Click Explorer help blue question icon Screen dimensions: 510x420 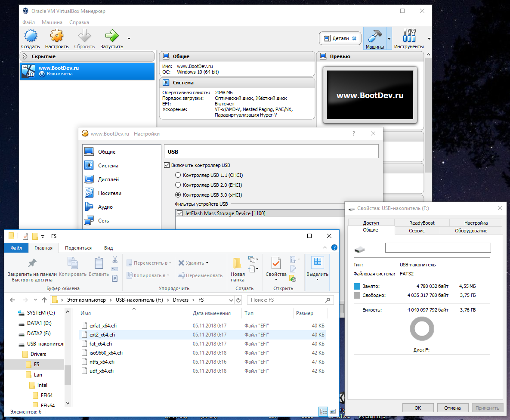[x=334, y=247]
